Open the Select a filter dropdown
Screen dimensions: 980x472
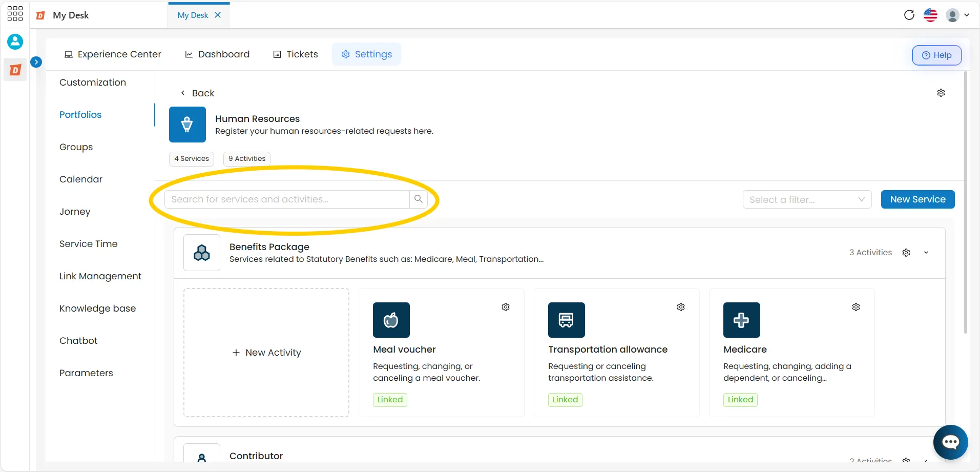point(807,199)
